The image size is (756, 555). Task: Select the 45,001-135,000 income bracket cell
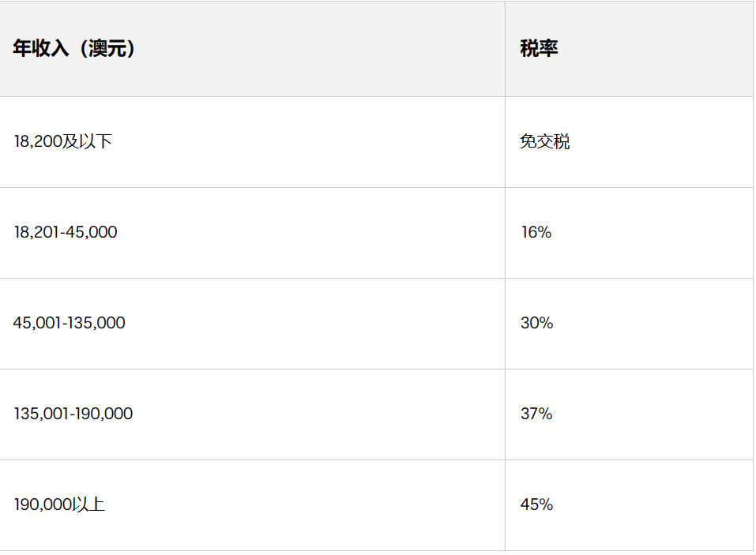tap(70, 323)
